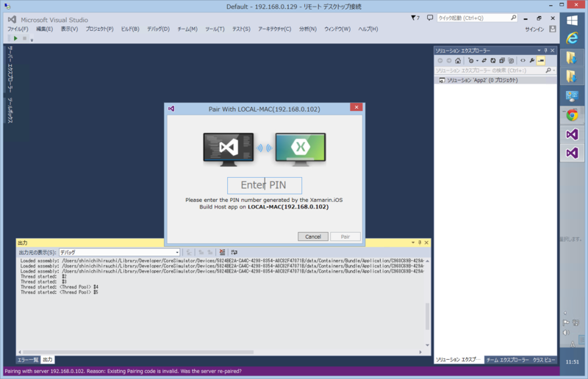Click the Visual Studio logo in title bar

(x=12, y=20)
